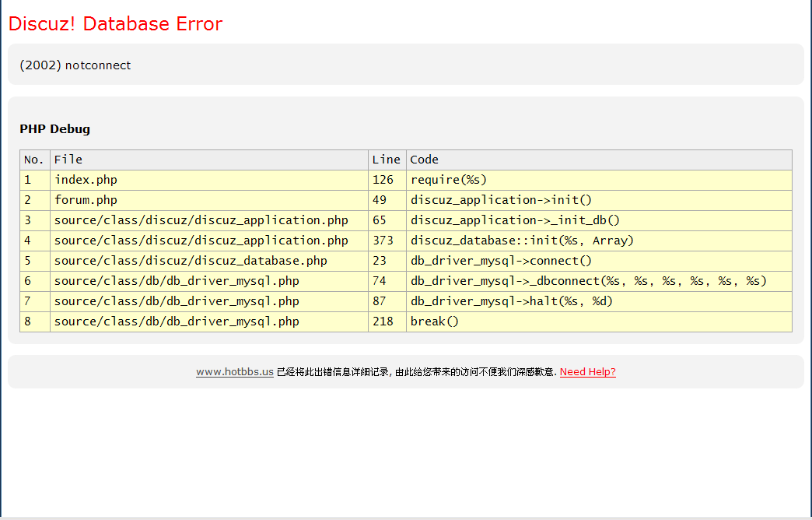This screenshot has width=812, height=520.
Task: Select the forum.php file cell
Action: coord(209,200)
